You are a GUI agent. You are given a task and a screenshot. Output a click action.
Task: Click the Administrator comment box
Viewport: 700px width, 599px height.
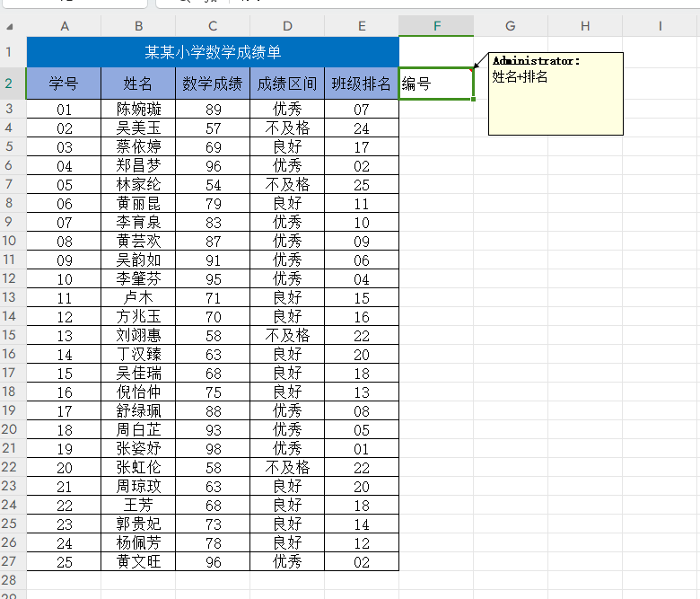pyautogui.click(x=556, y=93)
